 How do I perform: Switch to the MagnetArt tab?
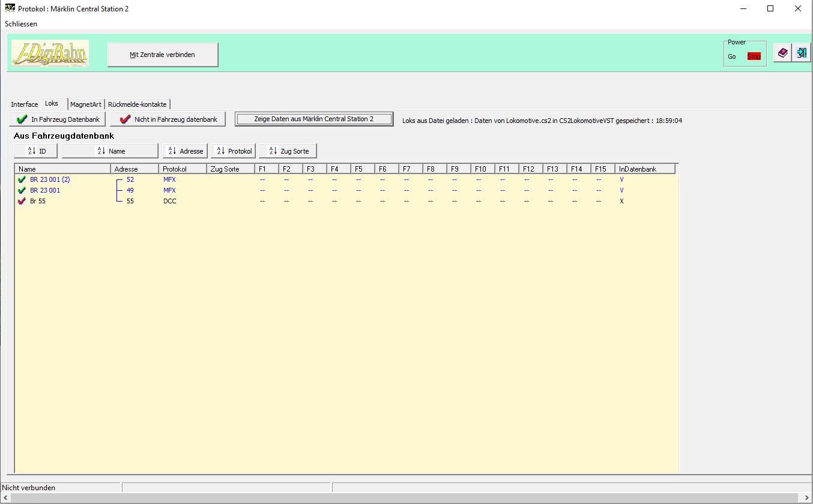pyautogui.click(x=86, y=104)
